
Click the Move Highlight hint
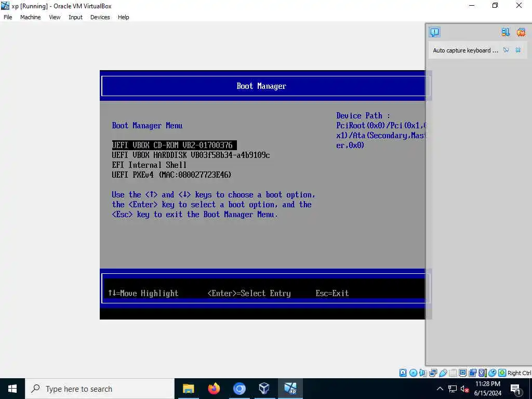(x=143, y=293)
